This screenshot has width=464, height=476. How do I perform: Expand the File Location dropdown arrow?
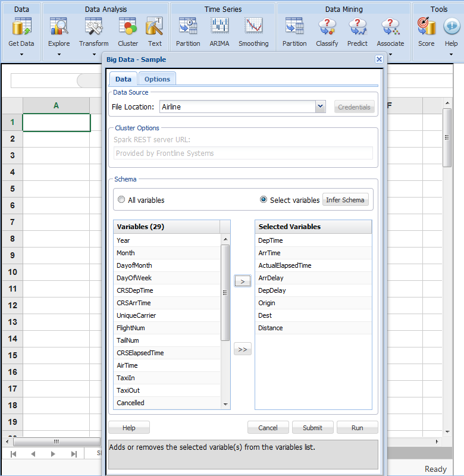tap(320, 107)
